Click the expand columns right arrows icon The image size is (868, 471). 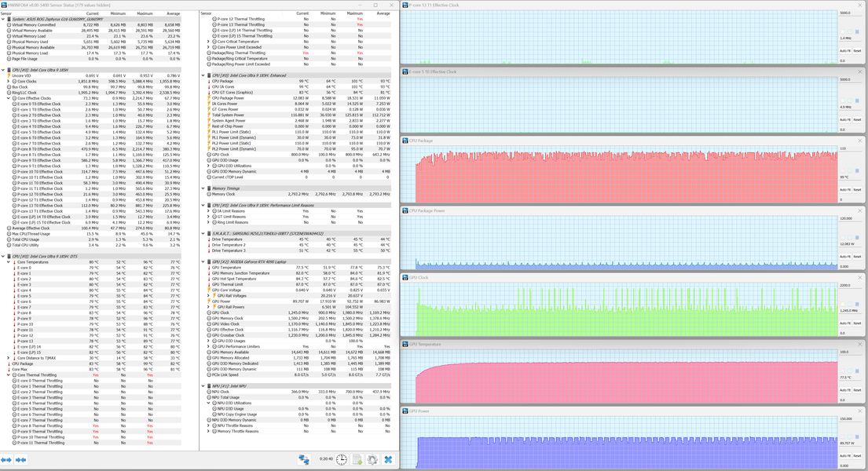pos(21,460)
